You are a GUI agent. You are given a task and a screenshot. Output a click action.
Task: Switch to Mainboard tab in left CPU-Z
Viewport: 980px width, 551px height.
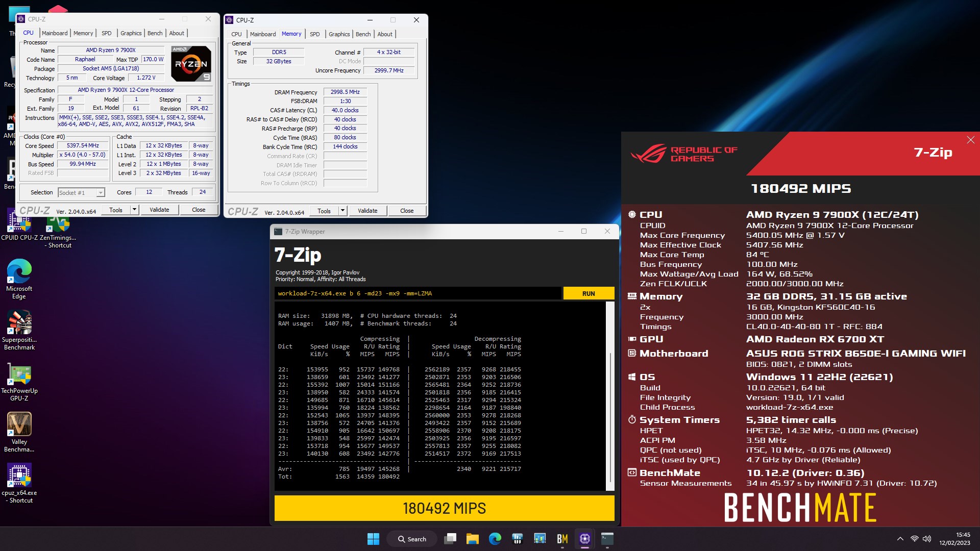(55, 33)
